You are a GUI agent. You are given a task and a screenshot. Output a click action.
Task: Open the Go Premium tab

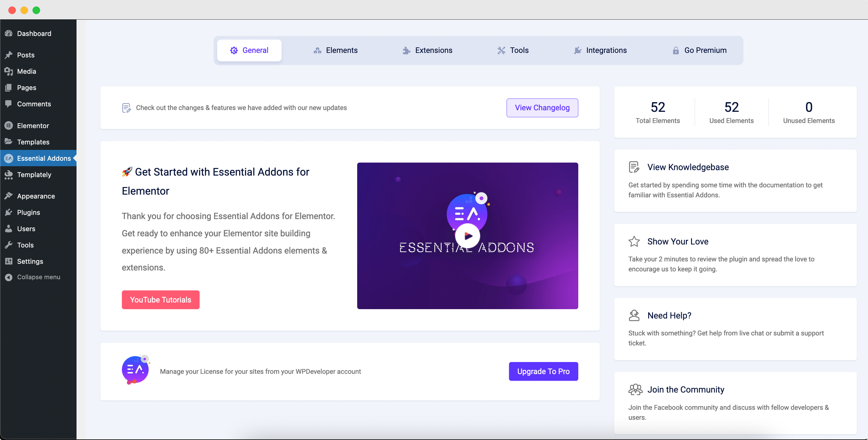tap(699, 50)
